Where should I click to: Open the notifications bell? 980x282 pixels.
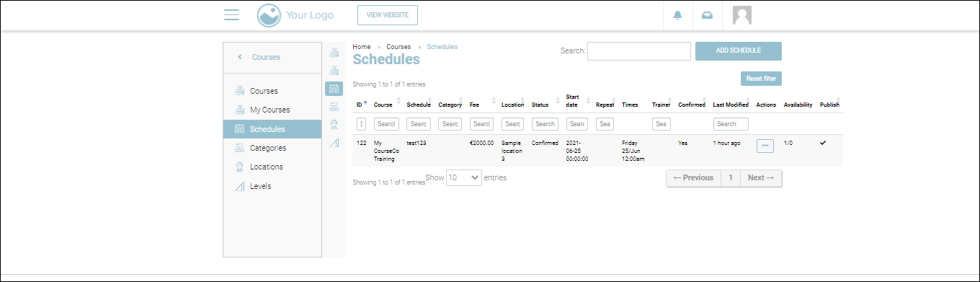[677, 16]
